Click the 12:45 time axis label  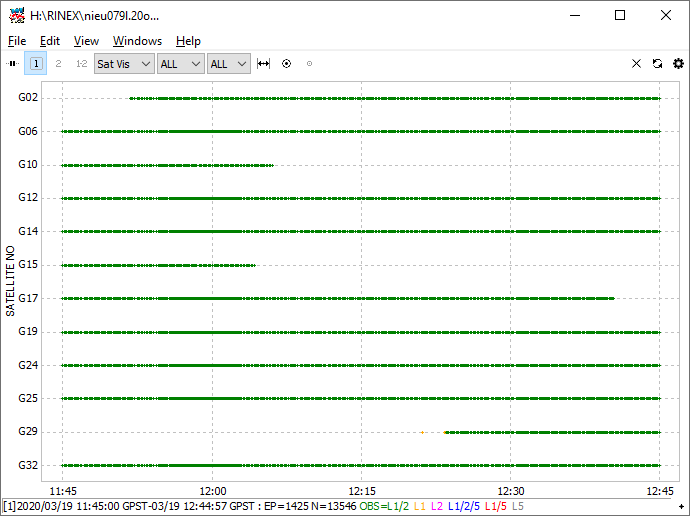coord(660,491)
